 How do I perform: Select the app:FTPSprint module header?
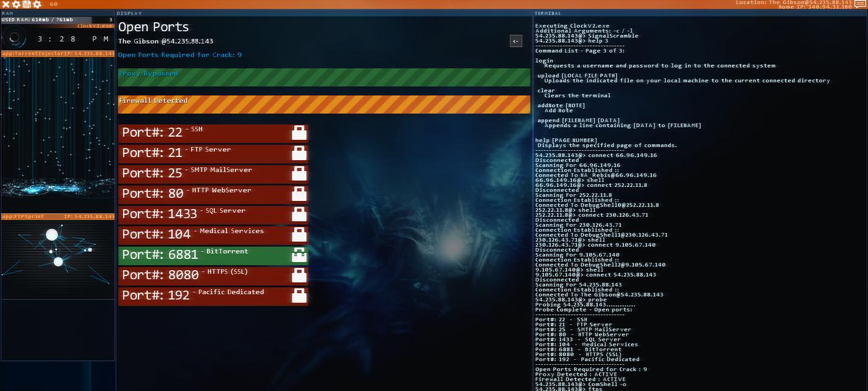pos(57,216)
